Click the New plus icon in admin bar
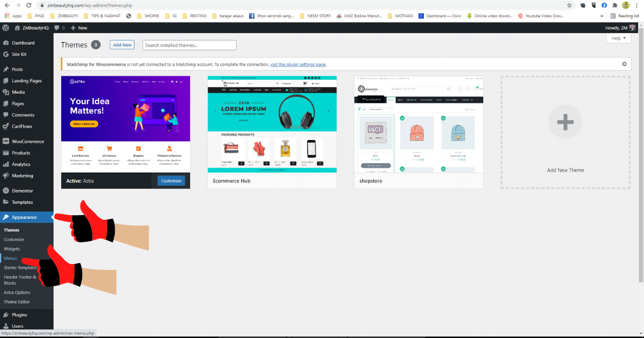Image resolution: width=644 pixels, height=338 pixels. click(x=73, y=27)
